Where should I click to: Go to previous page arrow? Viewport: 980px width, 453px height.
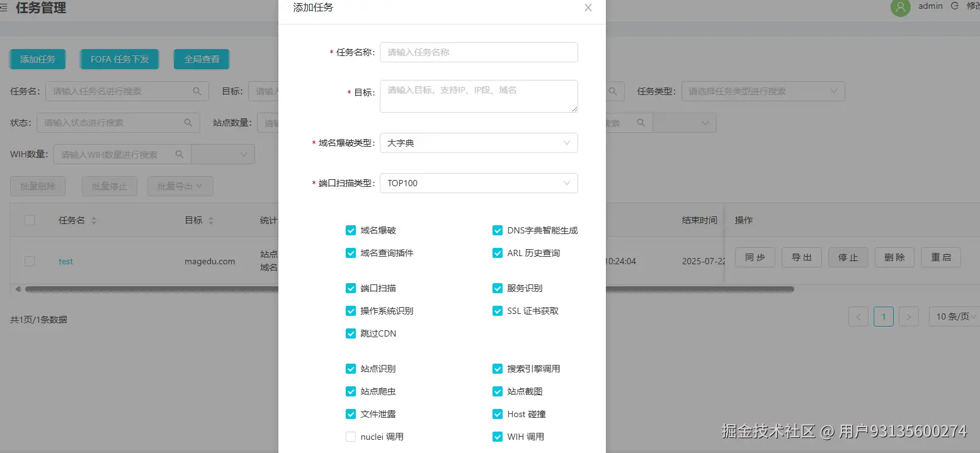[858, 316]
